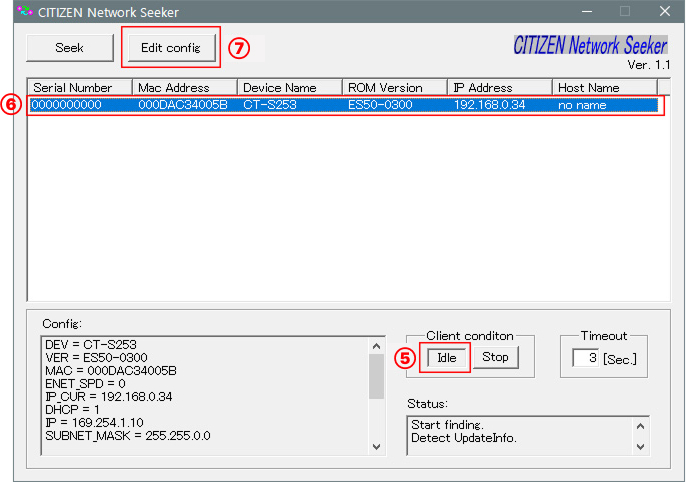Screen dimensions: 686x482
Task: Click the Device Name column header
Action: point(289,87)
